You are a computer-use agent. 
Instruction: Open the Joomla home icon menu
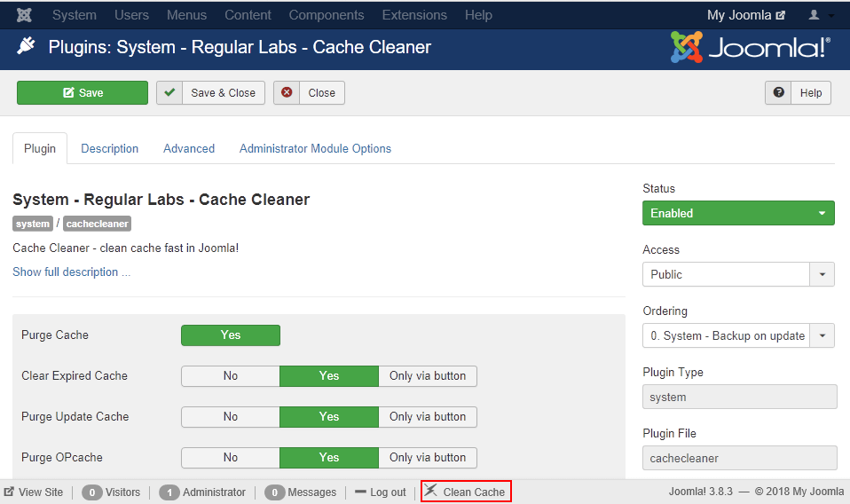[x=24, y=15]
